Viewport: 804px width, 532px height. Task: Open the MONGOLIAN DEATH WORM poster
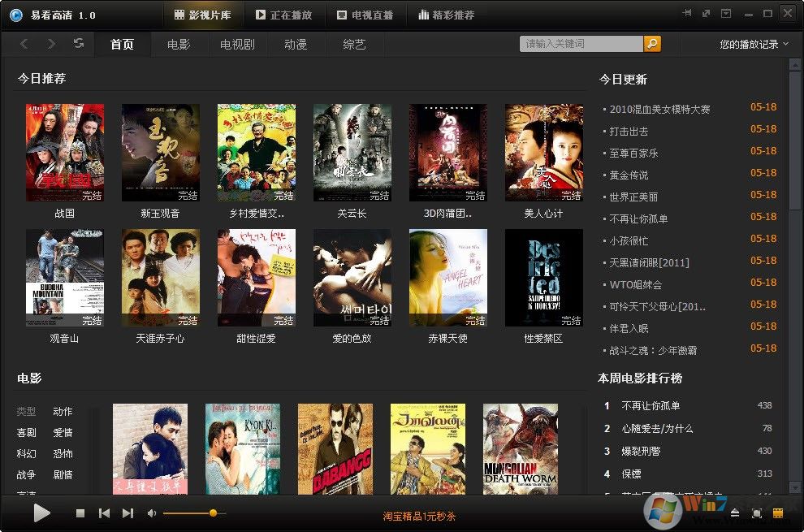(x=521, y=449)
